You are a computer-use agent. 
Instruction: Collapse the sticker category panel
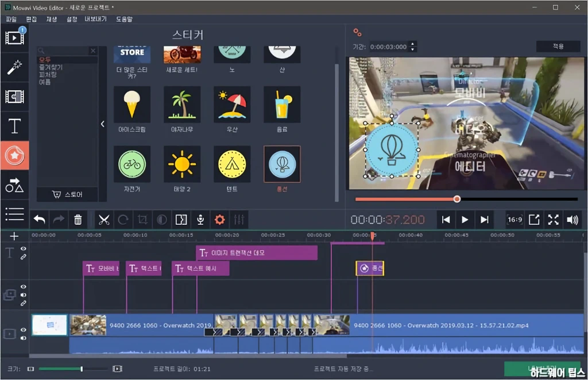[x=103, y=124]
